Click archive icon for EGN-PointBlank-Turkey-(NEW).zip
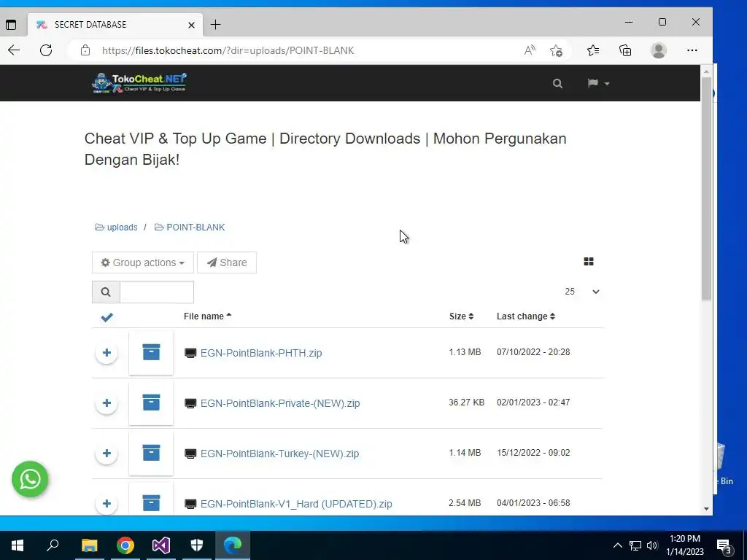The image size is (747, 560). pos(151,453)
